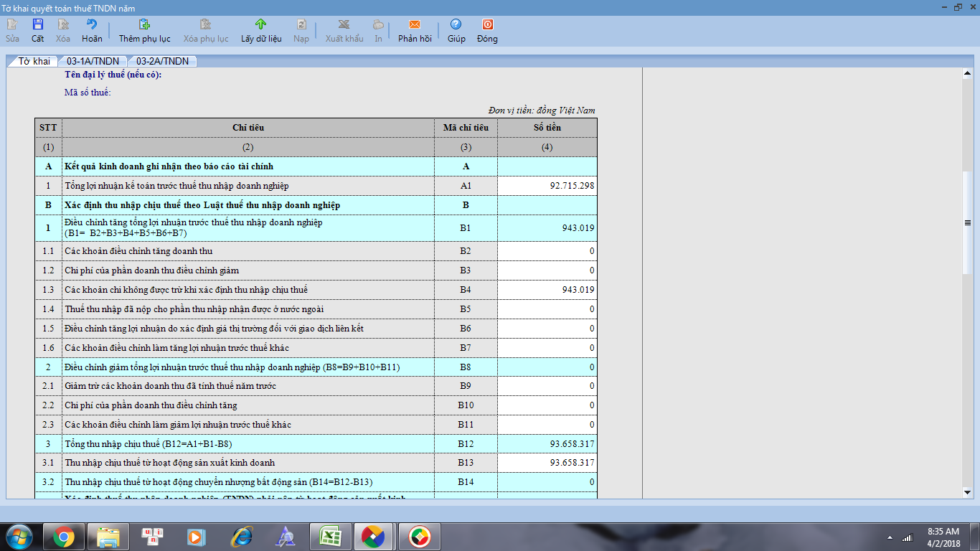Viewport: 980px width, 551px height.
Task: Select the Tờ khai tab
Action: pyautogui.click(x=34, y=61)
